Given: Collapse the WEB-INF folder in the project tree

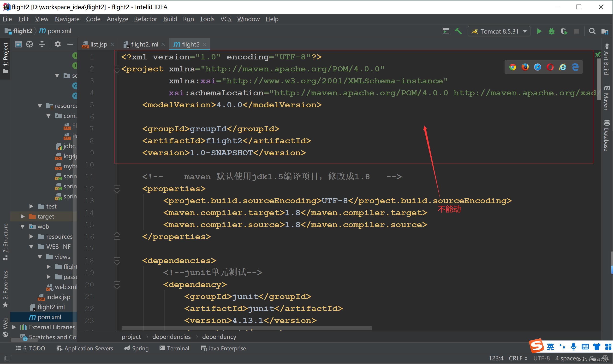Looking at the screenshot, I should click(x=31, y=247).
